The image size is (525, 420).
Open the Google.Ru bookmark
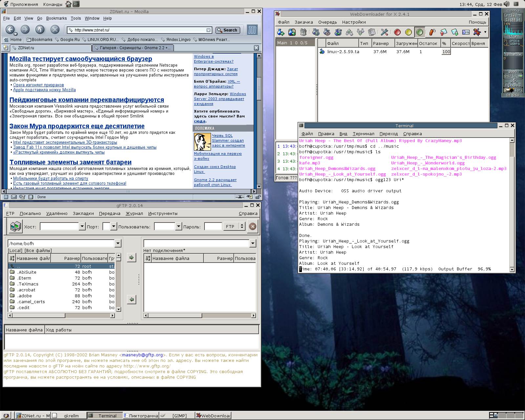[67, 40]
